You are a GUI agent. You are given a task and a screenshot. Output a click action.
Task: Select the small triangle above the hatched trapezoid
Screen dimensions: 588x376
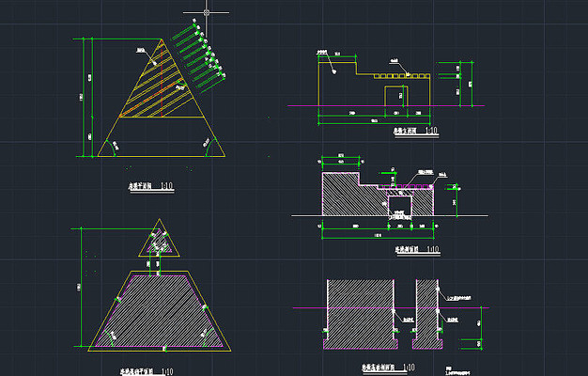click(159, 244)
